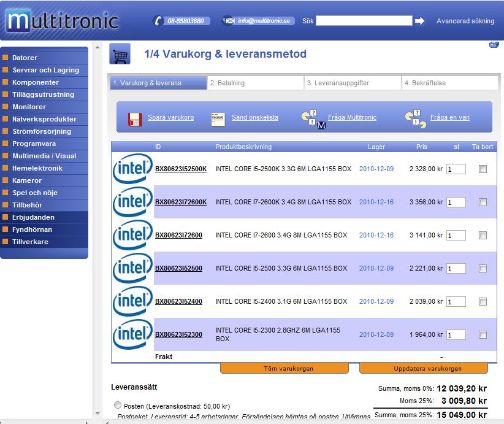Open product link BX80623I52400

(178, 301)
